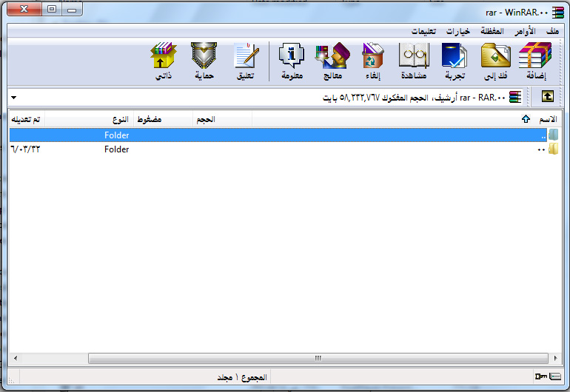Open the Help (تعليمات) menu
Screen dimensions: 570x392
pos(423,31)
